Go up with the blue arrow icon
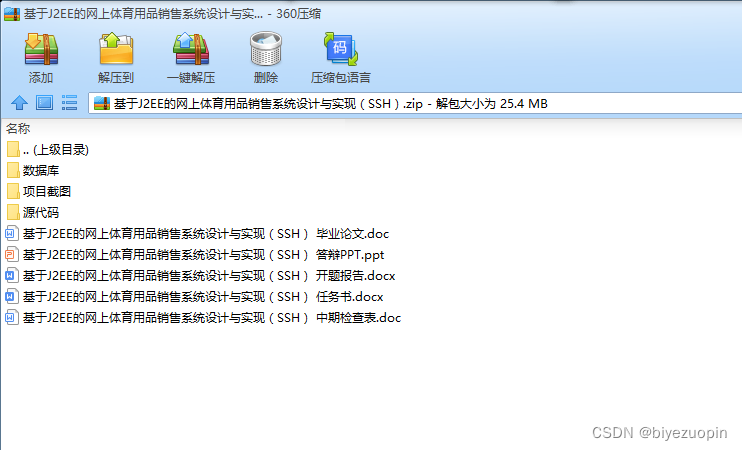742x450 pixels. point(19,103)
